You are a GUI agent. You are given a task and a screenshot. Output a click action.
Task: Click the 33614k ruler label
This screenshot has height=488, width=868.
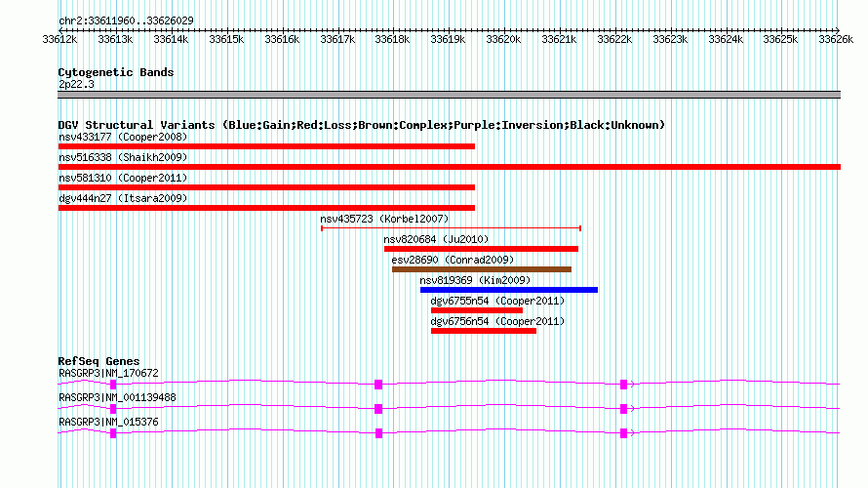pyautogui.click(x=171, y=39)
